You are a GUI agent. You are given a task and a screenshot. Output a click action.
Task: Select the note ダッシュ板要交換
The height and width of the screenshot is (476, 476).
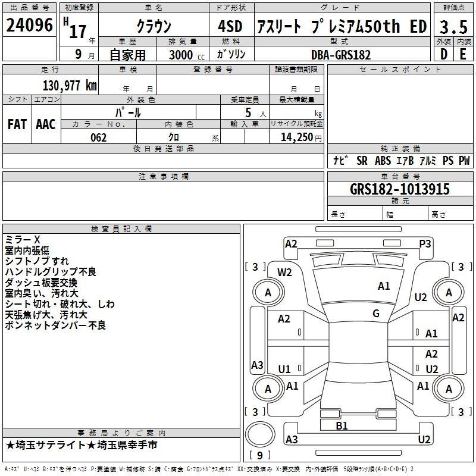tap(41, 283)
